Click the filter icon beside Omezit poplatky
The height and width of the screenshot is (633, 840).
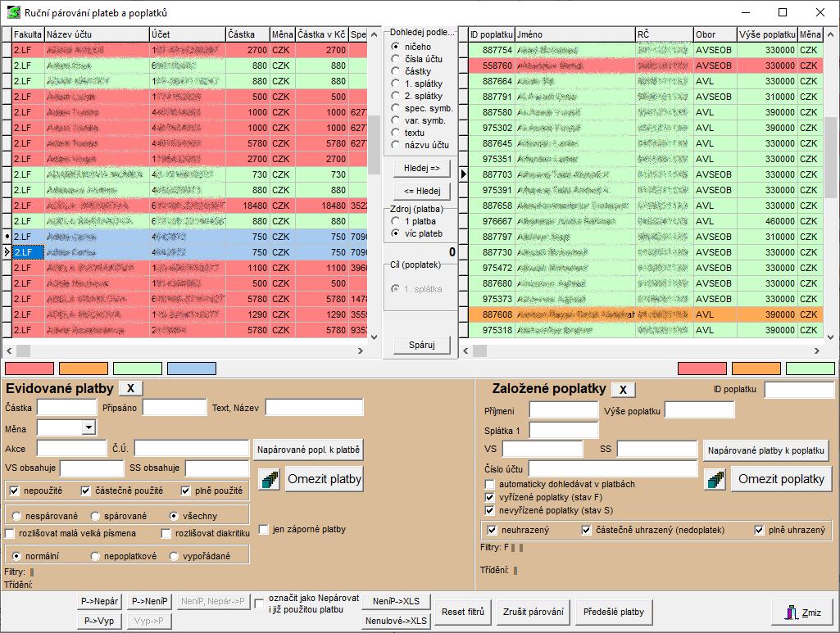click(715, 480)
